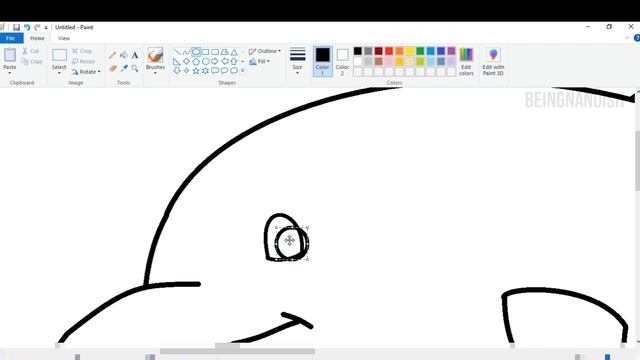The height and width of the screenshot is (360, 640).
Task: Select the Text tool (letter A)
Action: click(x=135, y=55)
